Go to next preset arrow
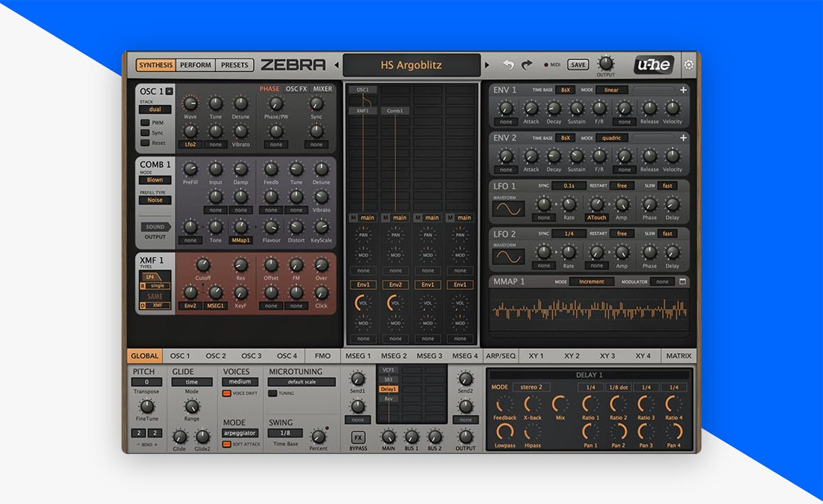823x504 pixels. pyautogui.click(x=487, y=65)
